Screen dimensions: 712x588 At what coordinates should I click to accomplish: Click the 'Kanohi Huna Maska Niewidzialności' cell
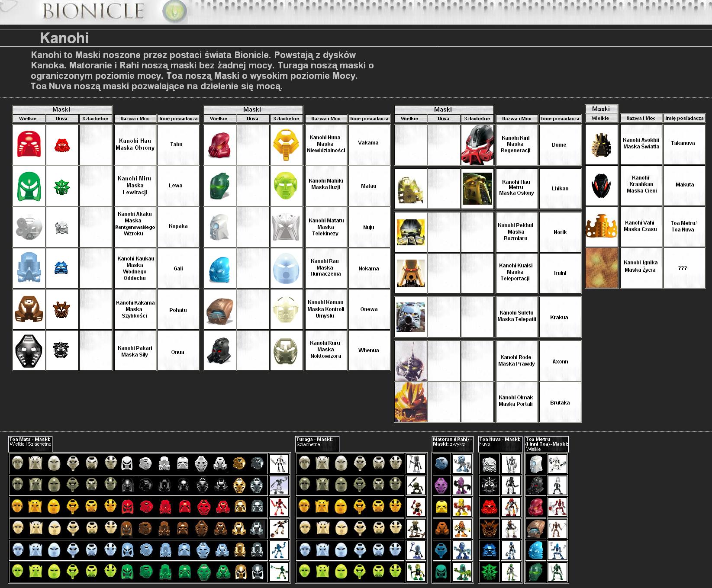click(x=326, y=145)
